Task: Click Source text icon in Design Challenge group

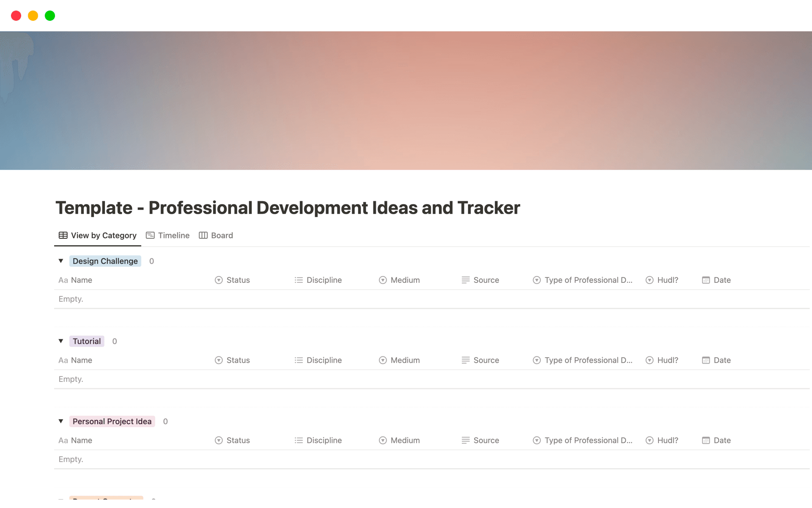Action: coord(466,280)
